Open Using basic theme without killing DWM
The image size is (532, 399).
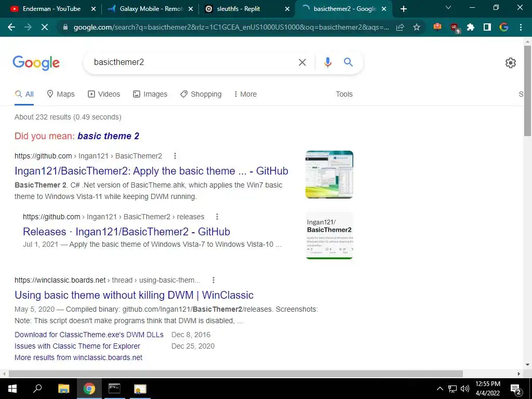(134, 295)
